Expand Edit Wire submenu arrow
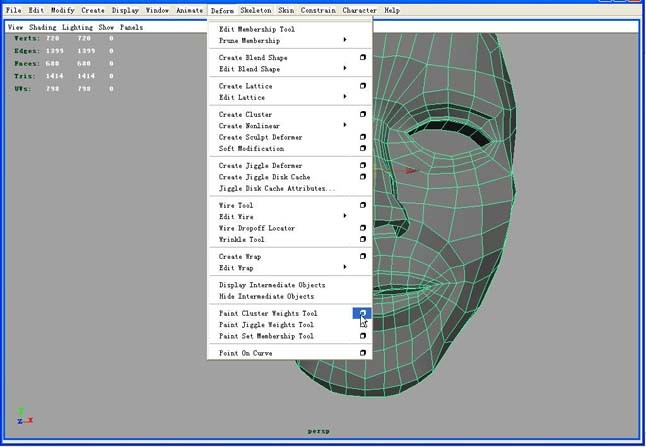 pyautogui.click(x=345, y=216)
